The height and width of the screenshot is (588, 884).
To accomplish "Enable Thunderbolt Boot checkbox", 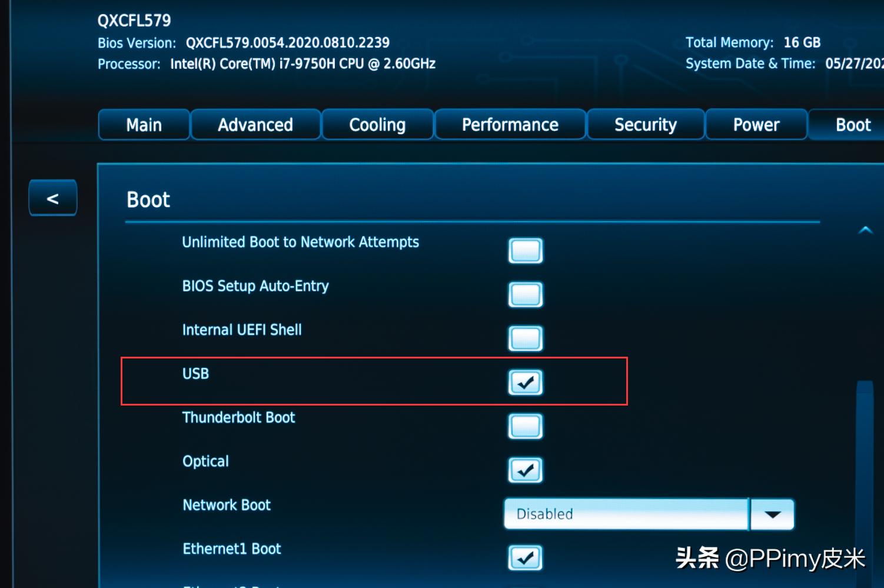I will coord(525,426).
